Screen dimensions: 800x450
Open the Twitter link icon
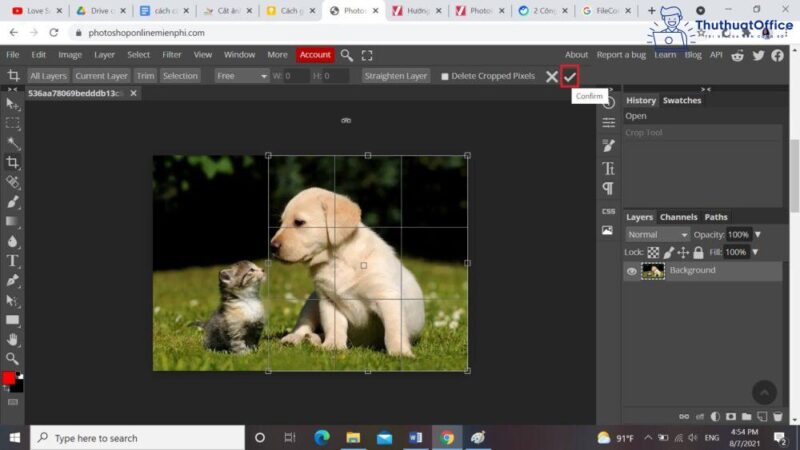pos(758,55)
